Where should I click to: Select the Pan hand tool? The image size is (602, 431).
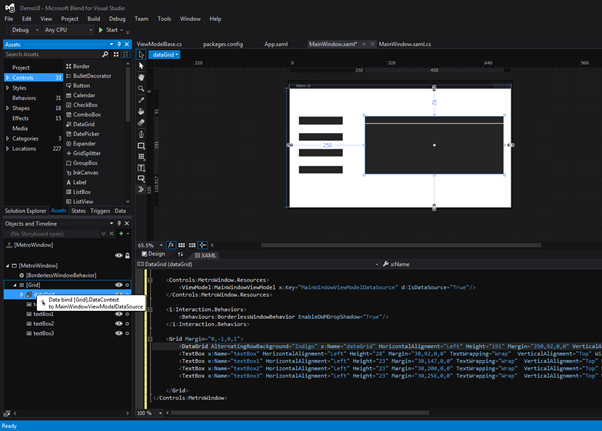pyautogui.click(x=141, y=77)
